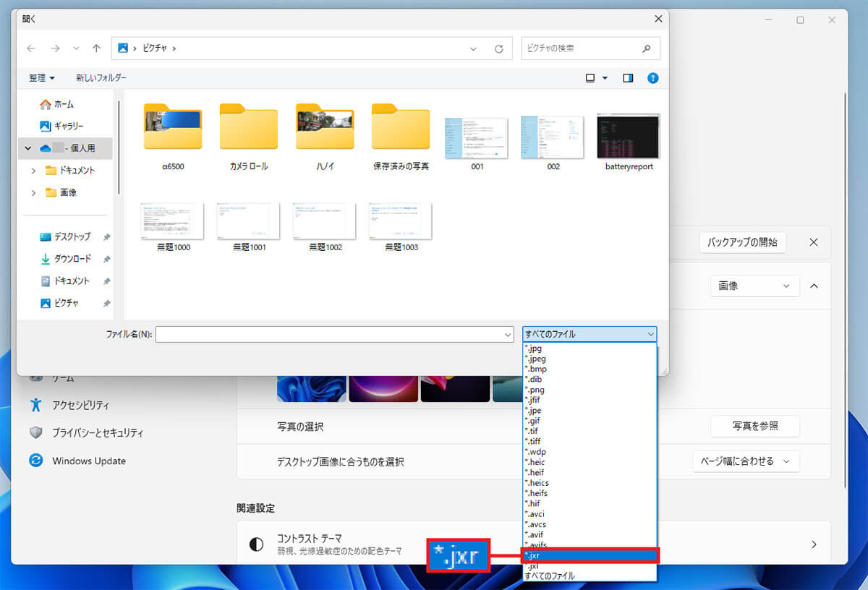Refresh the ピクチャ folder view
The height and width of the screenshot is (590, 868).
498,49
